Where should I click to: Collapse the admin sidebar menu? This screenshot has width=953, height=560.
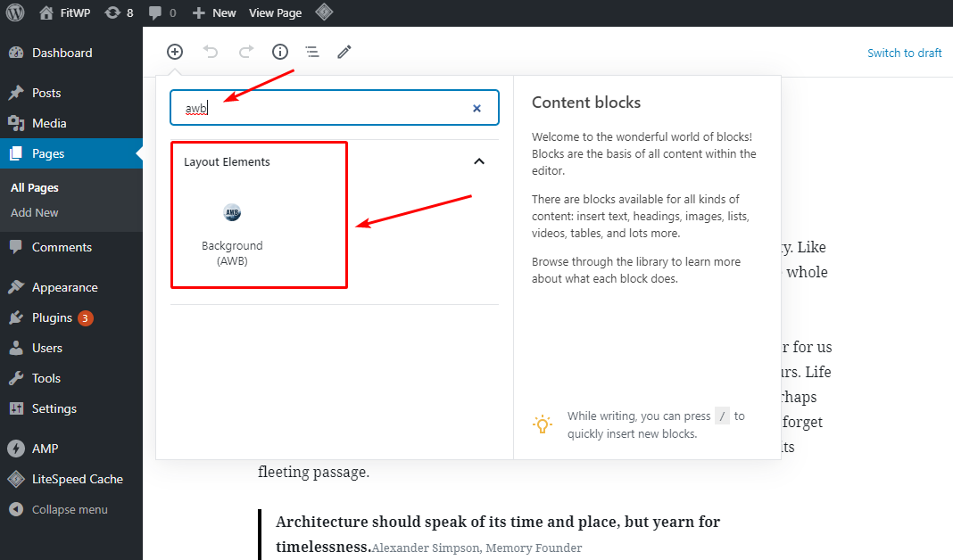62,509
